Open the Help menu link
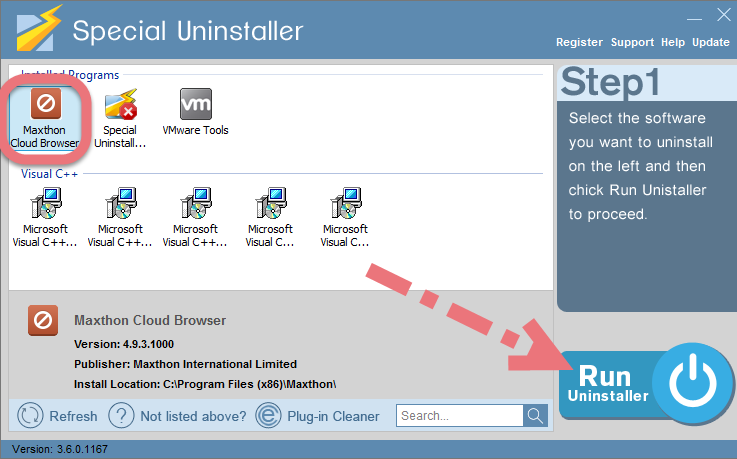The image size is (737, 459). (673, 42)
